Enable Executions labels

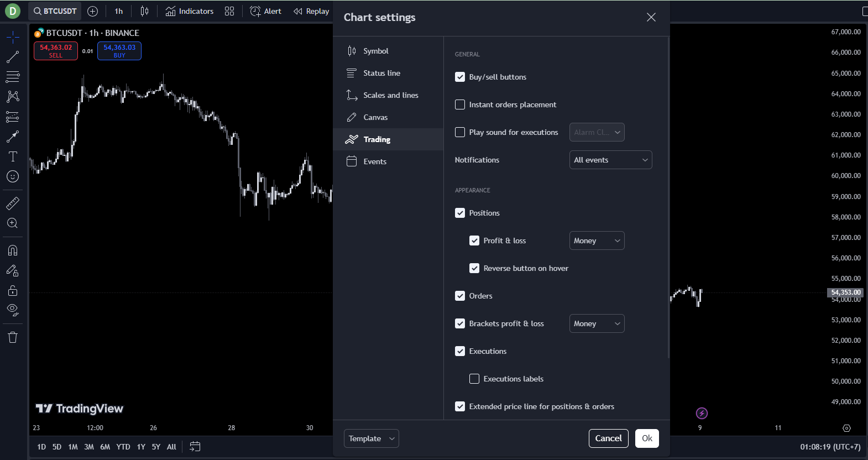tap(474, 379)
